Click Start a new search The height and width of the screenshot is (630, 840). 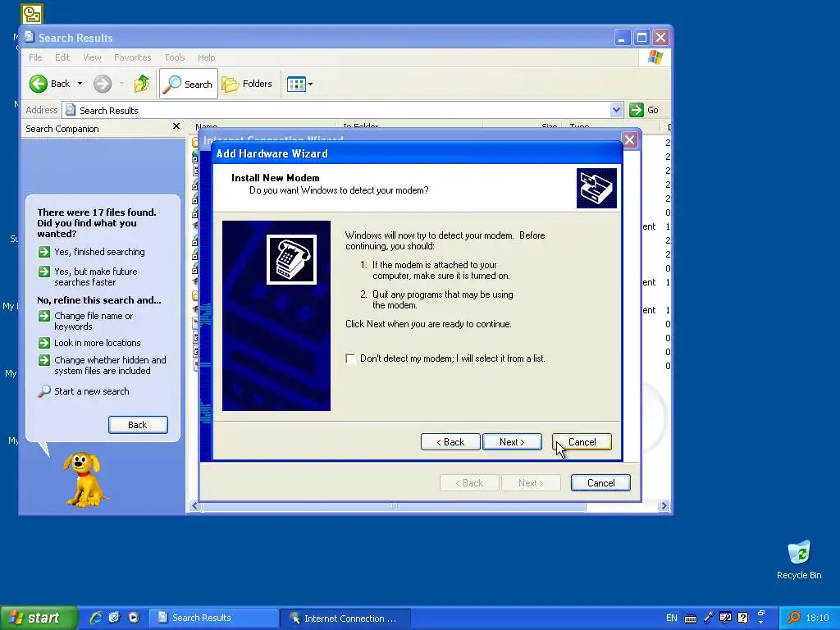[84, 391]
